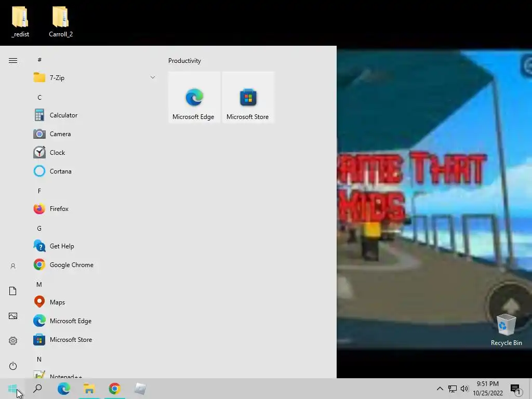The image size is (532, 399).
Task: Expand the 7-Zip folder chevron
Action: coord(153,77)
